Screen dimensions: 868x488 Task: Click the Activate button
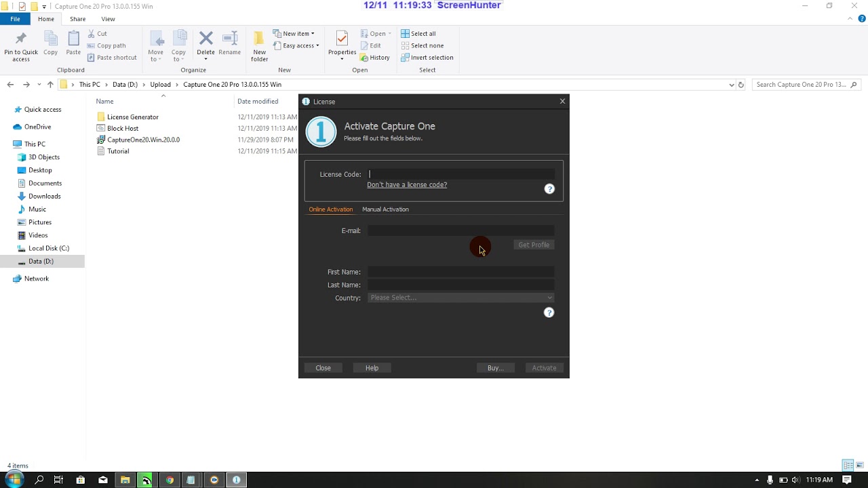click(544, 368)
